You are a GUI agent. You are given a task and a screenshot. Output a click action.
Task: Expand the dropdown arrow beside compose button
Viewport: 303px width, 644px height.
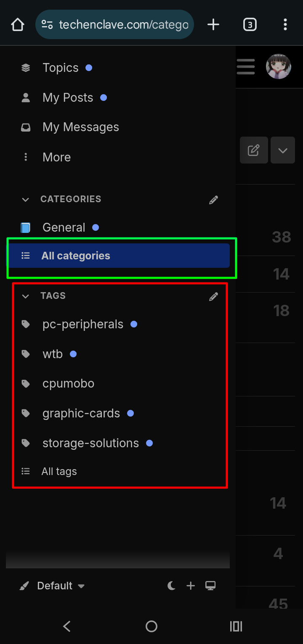[x=283, y=150]
